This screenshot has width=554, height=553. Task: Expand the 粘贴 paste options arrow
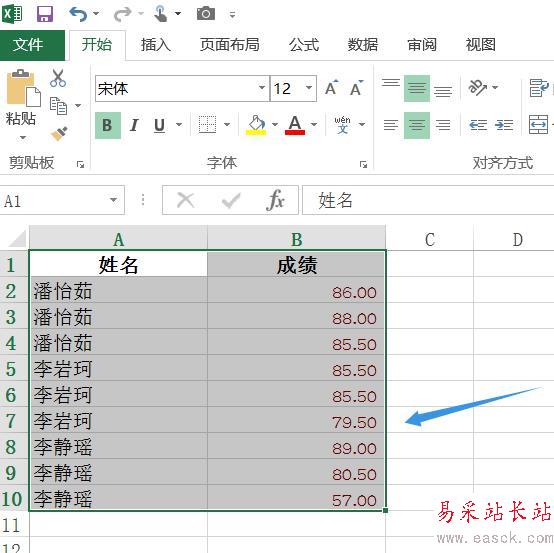coord(23,137)
